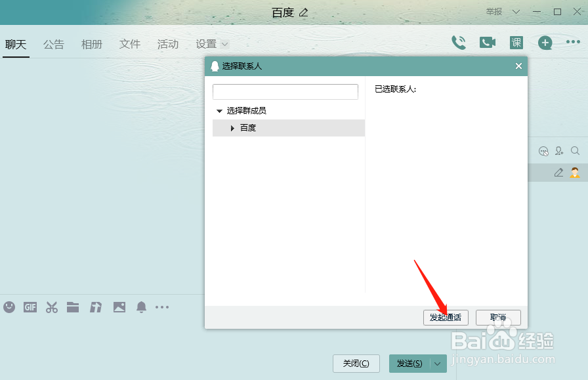Click the 取消 button

coord(498,318)
